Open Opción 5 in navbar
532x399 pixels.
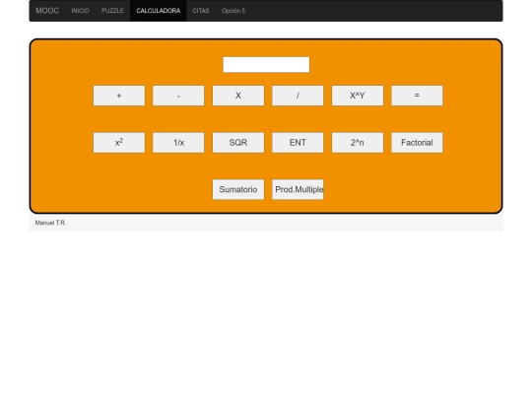click(233, 11)
